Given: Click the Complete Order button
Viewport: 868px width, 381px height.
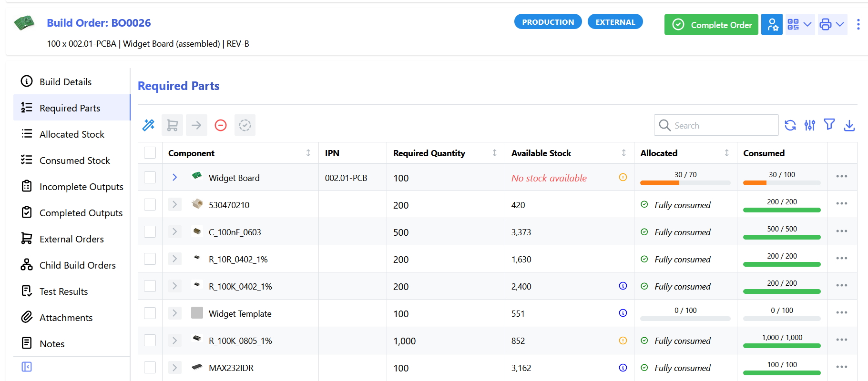Looking at the screenshot, I should [711, 25].
